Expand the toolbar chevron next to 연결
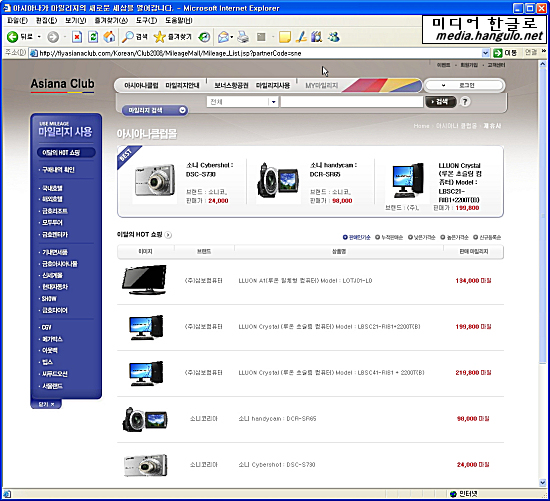The image size is (550, 501). click(544, 52)
